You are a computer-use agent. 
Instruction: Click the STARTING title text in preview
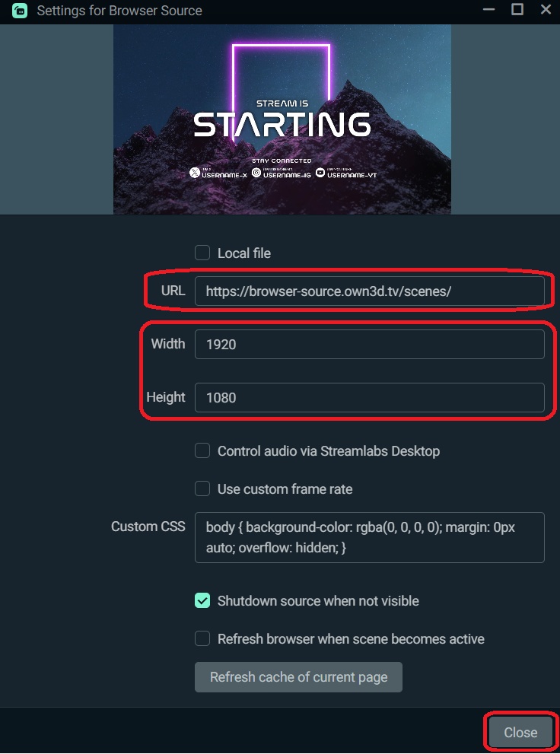tap(282, 124)
